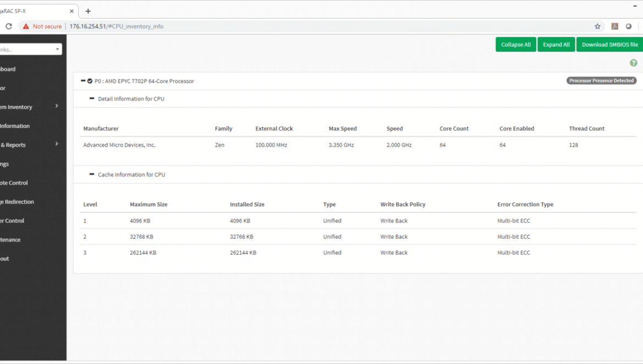Click the 2.000 GHz speed value
643x364 pixels.
[399, 145]
